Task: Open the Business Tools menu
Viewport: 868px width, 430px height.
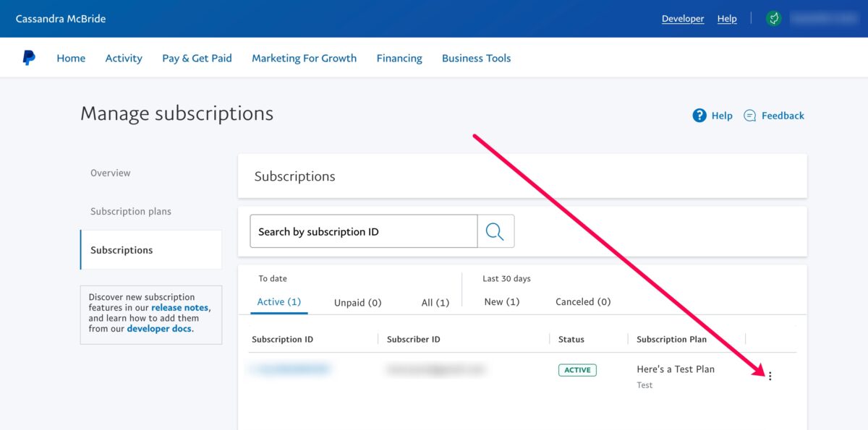Action: coord(476,59)
